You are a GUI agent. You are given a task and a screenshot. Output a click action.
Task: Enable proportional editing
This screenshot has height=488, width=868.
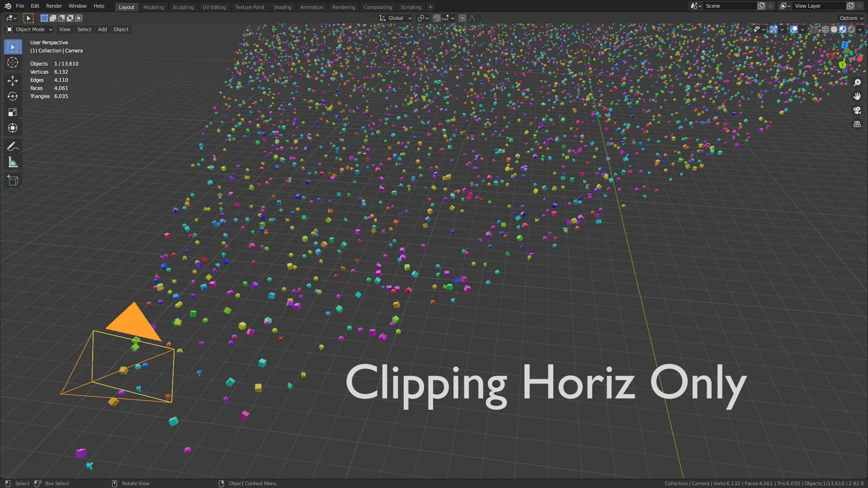(x=462, y=18)
